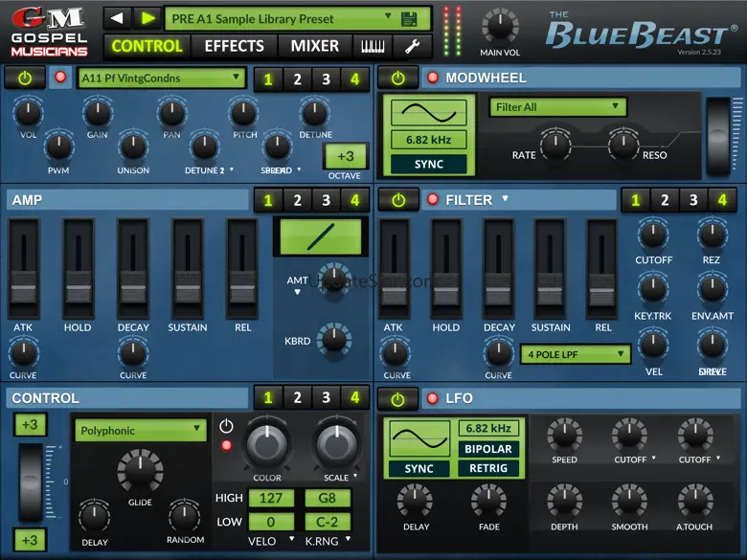Expand the DETUNE 2 arrow menu
The image size is (747, 560).
pos(232,169)
